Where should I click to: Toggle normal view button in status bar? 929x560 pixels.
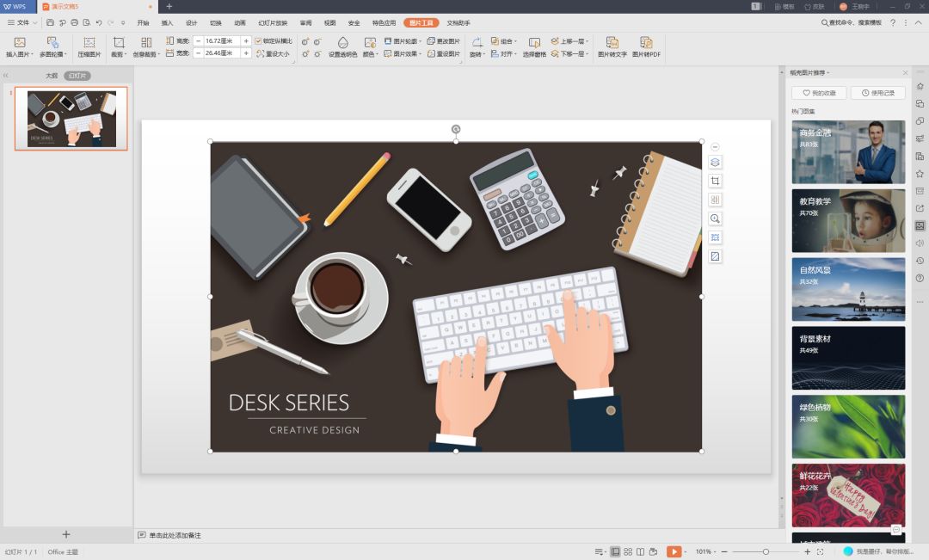(x=615, y=551)
